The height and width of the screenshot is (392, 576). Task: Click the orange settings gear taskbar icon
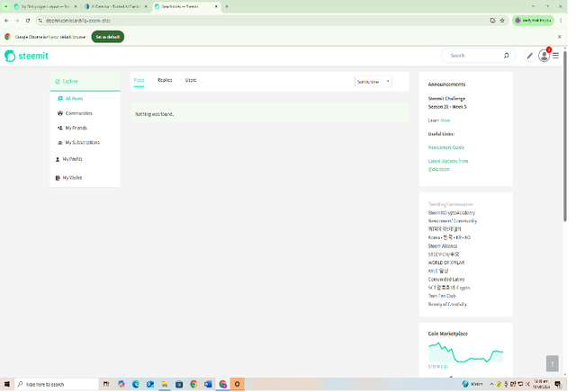(x=237, y=384)
